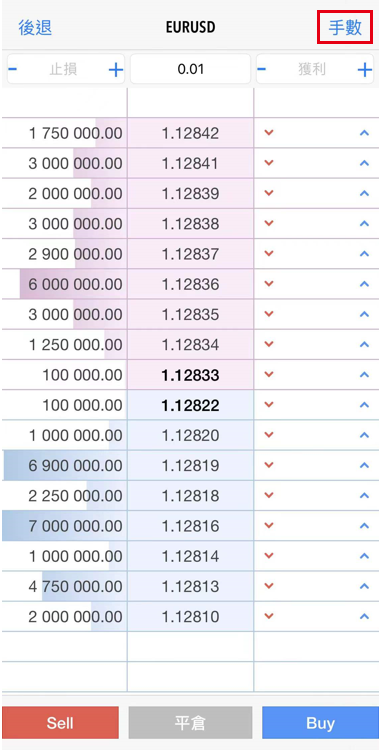Tap the blue up arrow at 1.12816

pos(364,525)
